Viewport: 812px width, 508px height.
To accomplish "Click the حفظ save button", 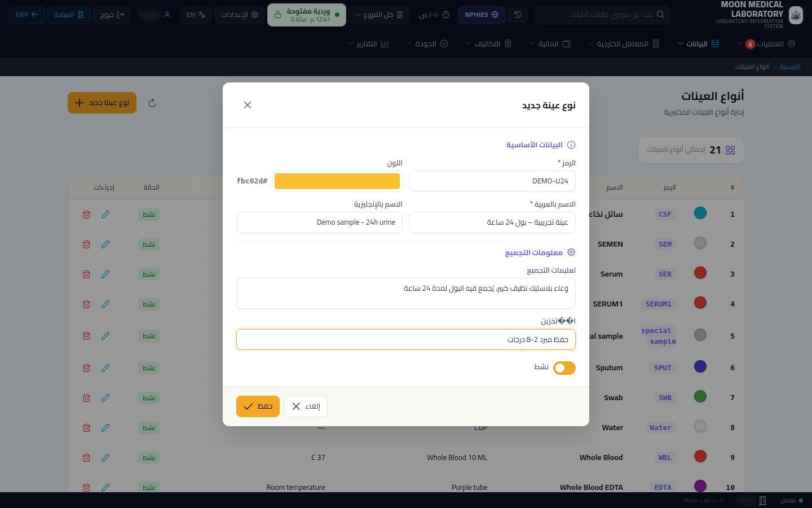I will point(258,406).
